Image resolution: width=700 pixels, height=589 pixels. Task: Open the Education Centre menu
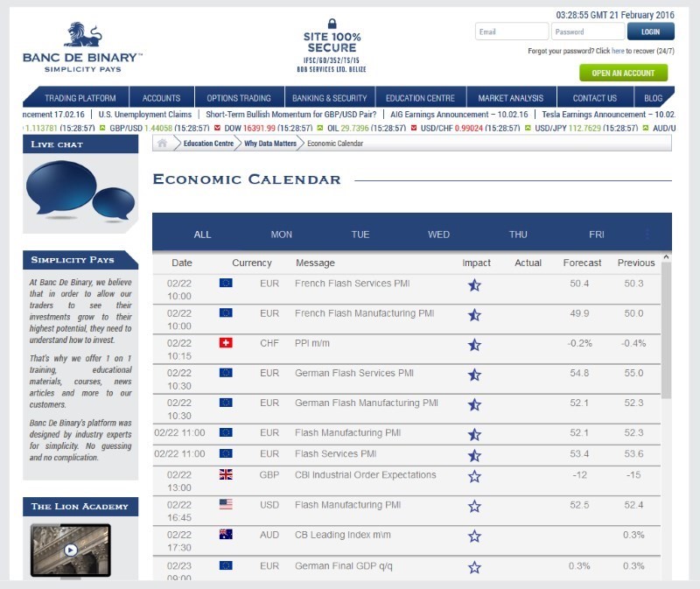coord(421,98)
